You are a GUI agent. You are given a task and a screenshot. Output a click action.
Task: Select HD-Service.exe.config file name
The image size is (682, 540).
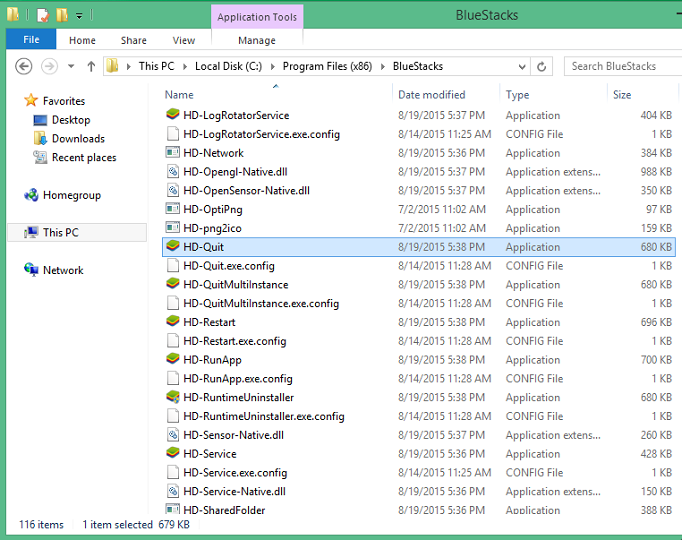coord(235,472)
